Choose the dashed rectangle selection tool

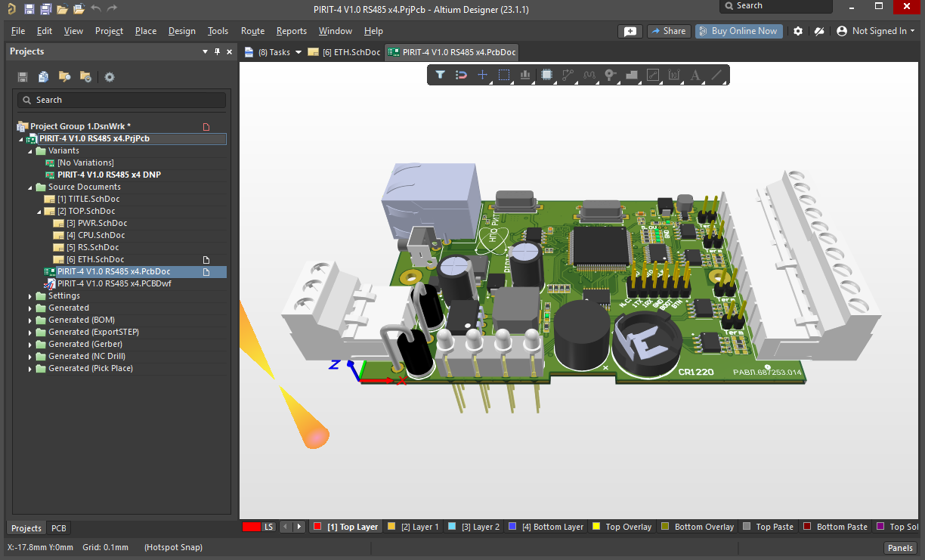click(x=504, y=75)
